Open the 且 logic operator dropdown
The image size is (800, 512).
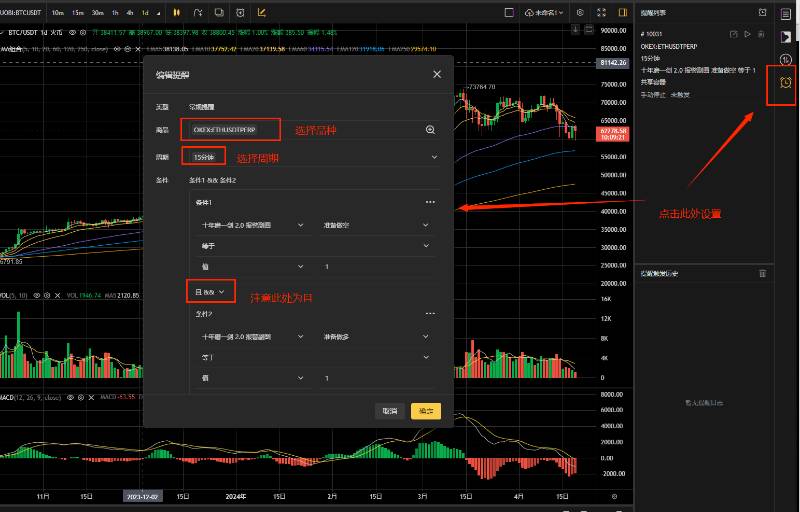pyautogui.click(x=210, y=291)
